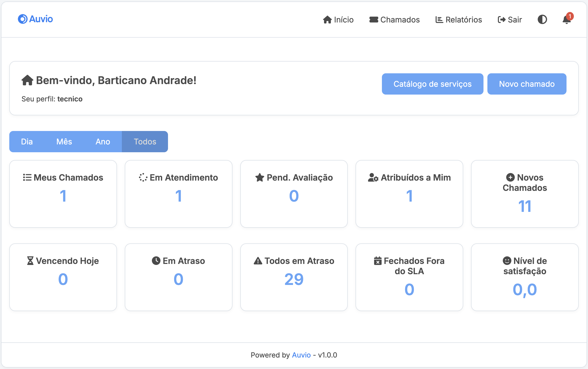This screenshot has height=369, width=588.
Task: Click the Auvio logo icon
Action: pyautogui.click(x=23, y=19)
